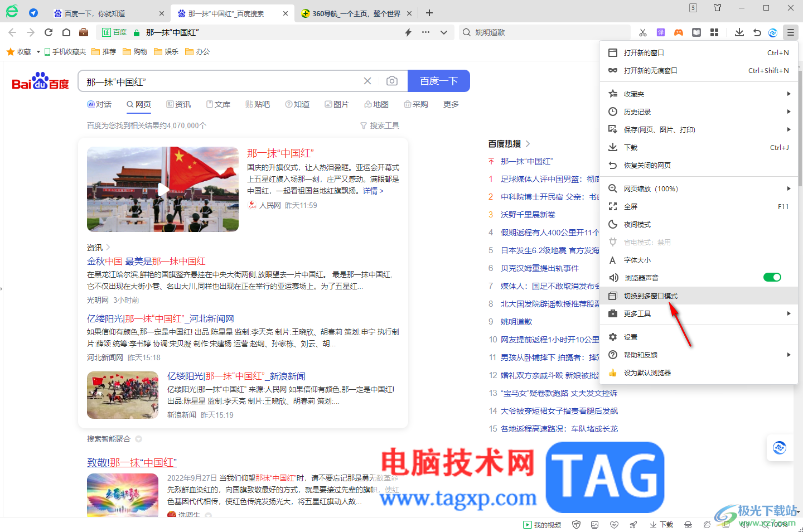This screenshot has width=803, height=532.
Task: Open the 手机收藏夹 bookmark
Action: coord(65,52)
